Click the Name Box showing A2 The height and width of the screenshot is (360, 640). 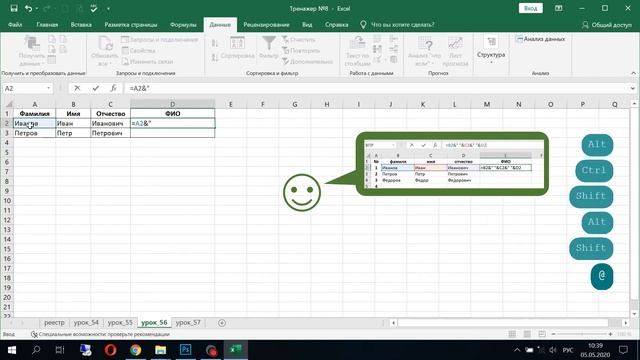click(x=24, y=88)
